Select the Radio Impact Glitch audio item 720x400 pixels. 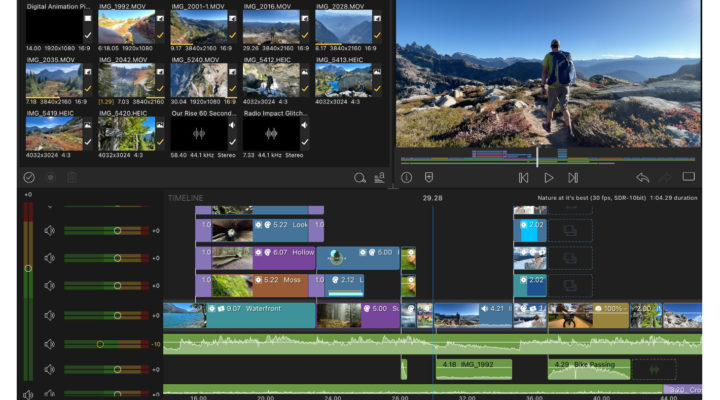tap(271, 134)
